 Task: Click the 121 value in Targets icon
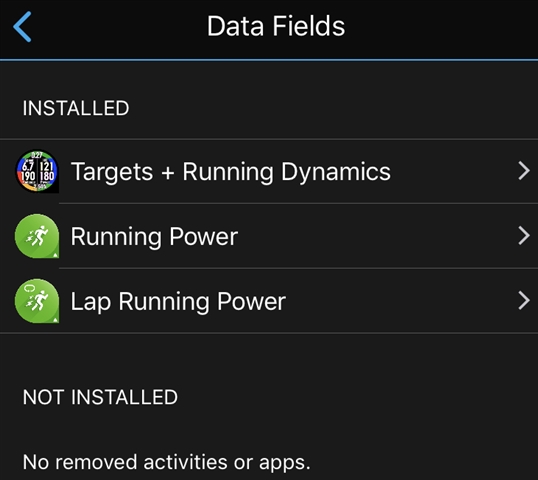tap(47, 166)
